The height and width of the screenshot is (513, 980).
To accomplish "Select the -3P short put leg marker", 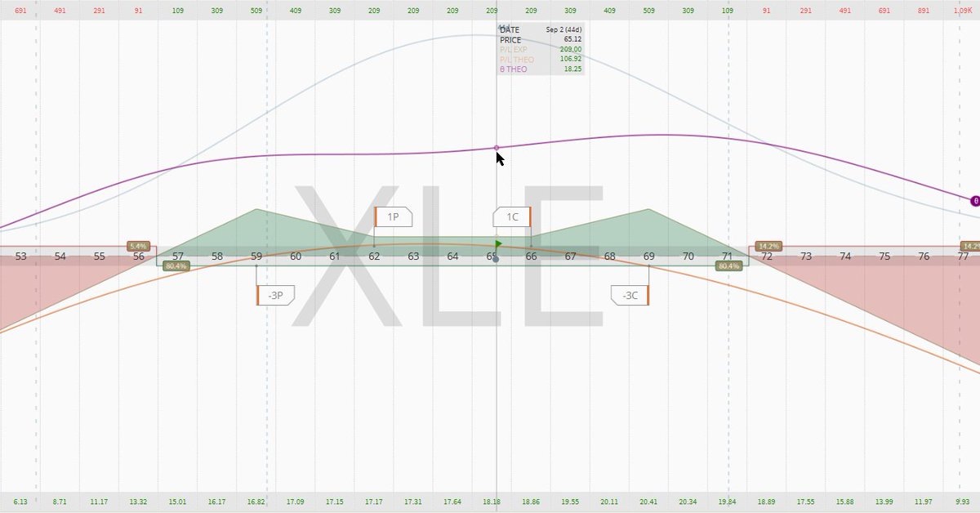I will (x=275, y=296).
